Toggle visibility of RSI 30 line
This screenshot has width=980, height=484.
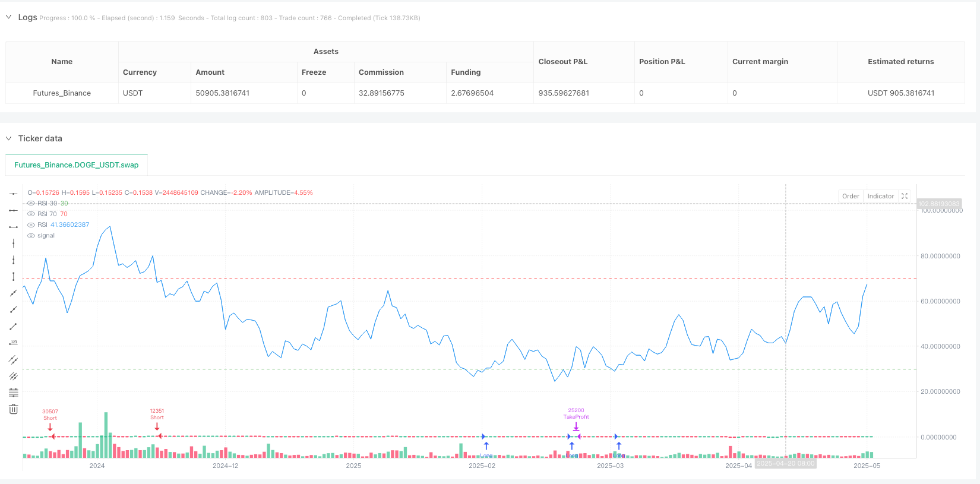[x=31, y=203]
